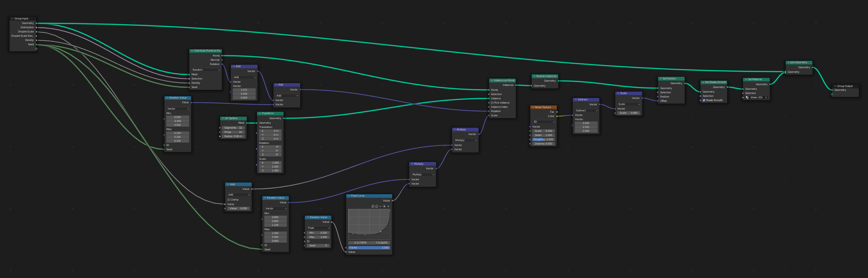Enable the Clamp checkbox in Add node
868x278 pixels.
(228, 199)
